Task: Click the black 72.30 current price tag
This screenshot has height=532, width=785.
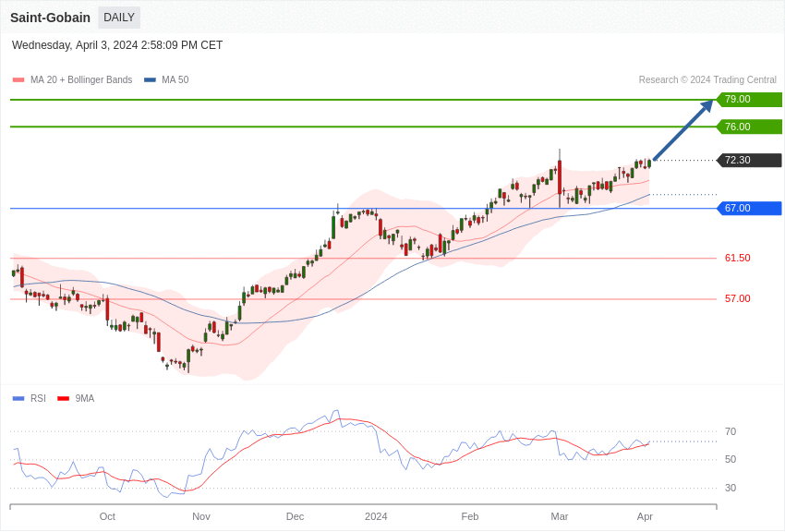Action: (x=749, y=161)
